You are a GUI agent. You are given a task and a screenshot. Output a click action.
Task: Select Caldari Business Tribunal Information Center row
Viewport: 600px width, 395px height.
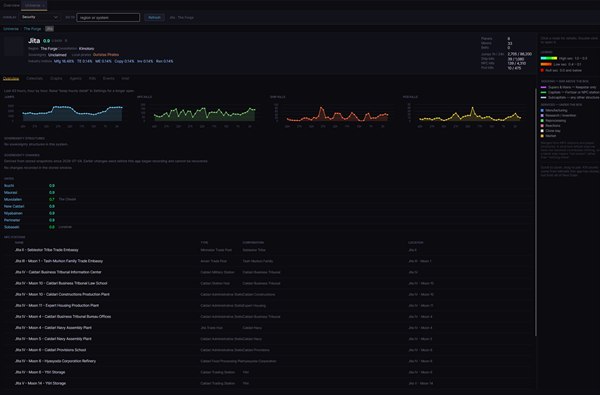pos(268,272)
